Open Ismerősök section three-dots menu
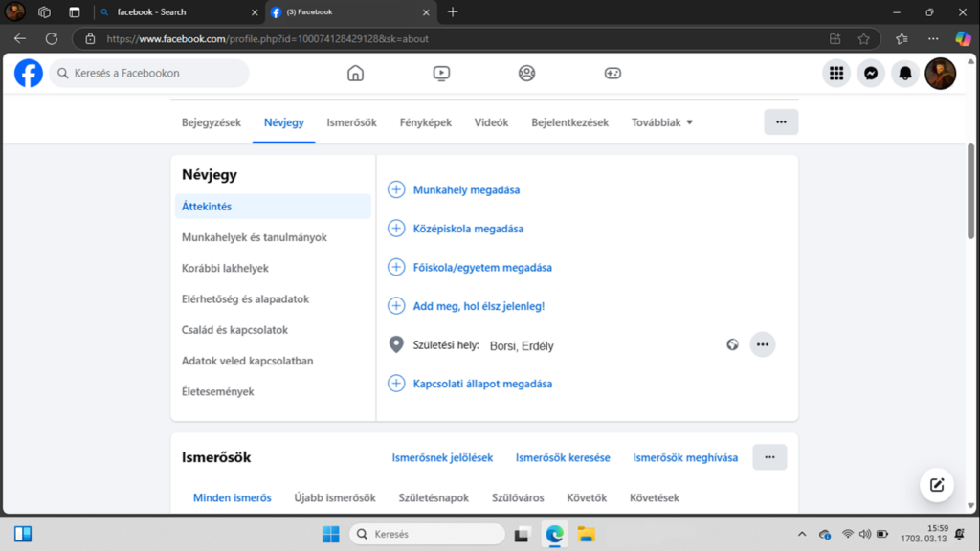The width and height of the screenshot is (980, 551). [x=769, y=457]
